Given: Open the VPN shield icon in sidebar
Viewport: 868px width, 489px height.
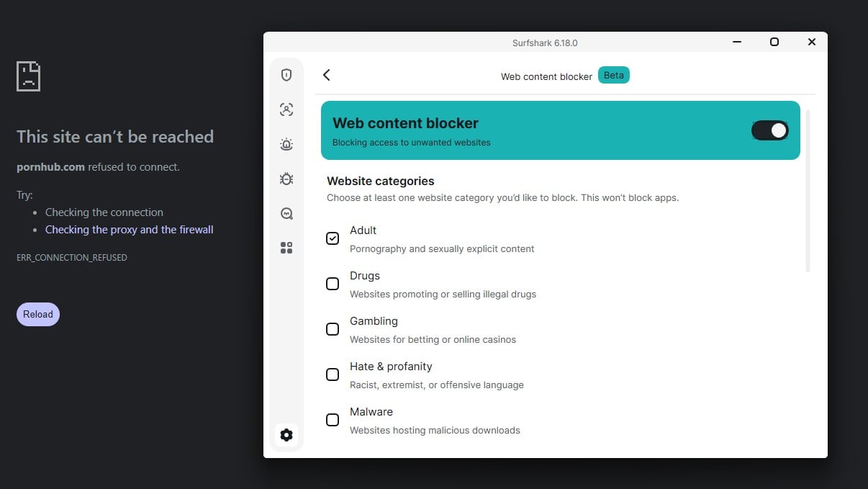Looking at the screenshot, I should (x=286, y=75).
